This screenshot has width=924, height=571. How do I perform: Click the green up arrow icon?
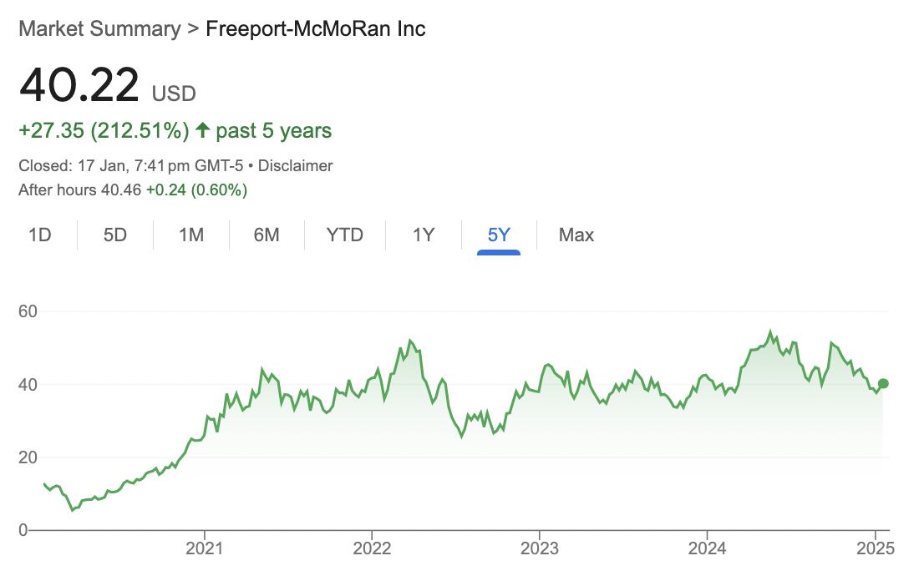click(x=202, y=131)
